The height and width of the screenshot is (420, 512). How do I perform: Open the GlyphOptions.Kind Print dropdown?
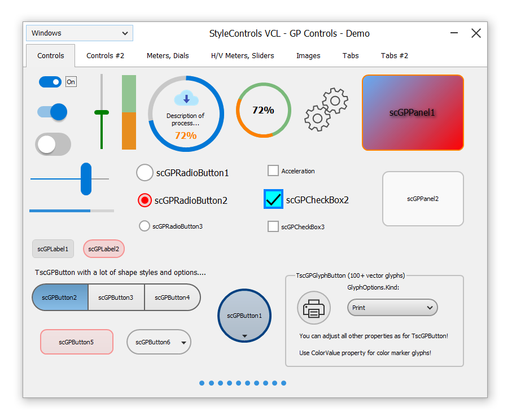coord(392,308)
